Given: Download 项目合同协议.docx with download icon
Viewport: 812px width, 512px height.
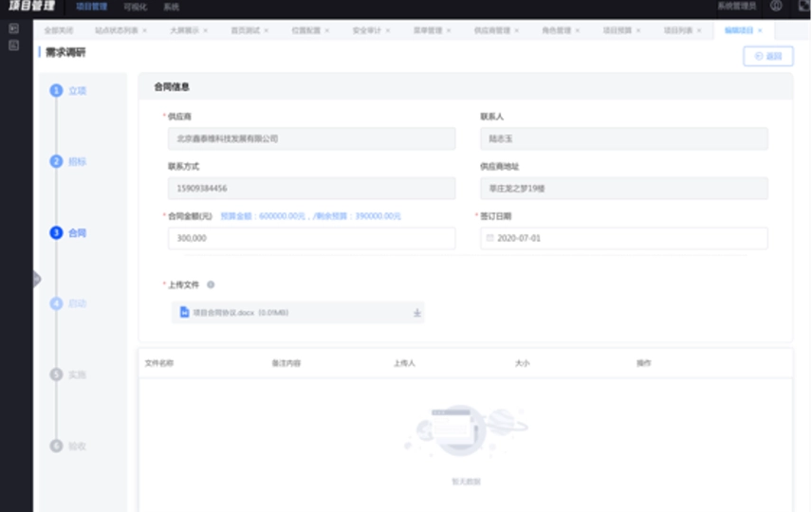Looking at the screenshot, I should [416, 313].
